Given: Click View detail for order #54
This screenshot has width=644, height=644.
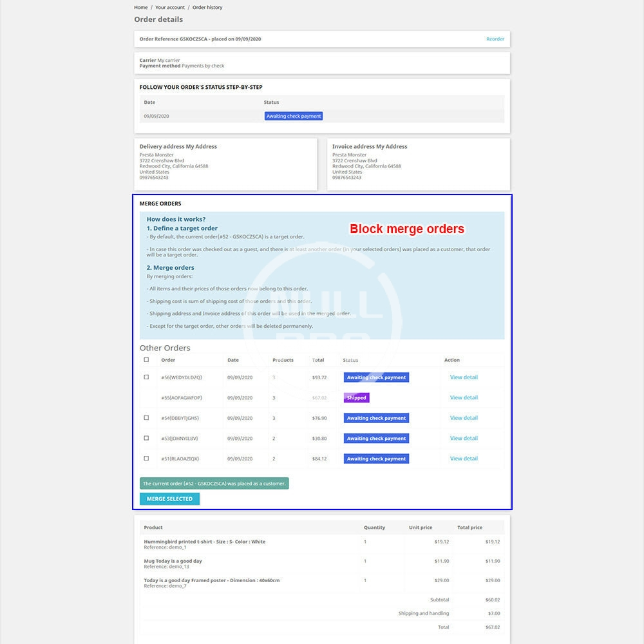Looking at the screenshot, I should [464, 418].
